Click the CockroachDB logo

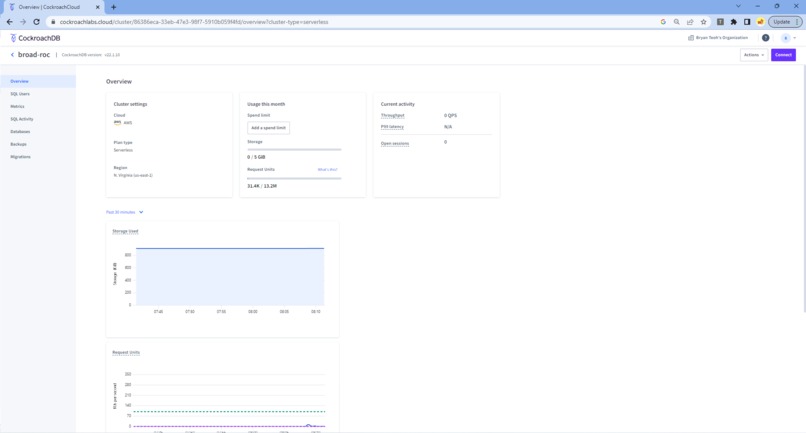(x=35, y=38)
